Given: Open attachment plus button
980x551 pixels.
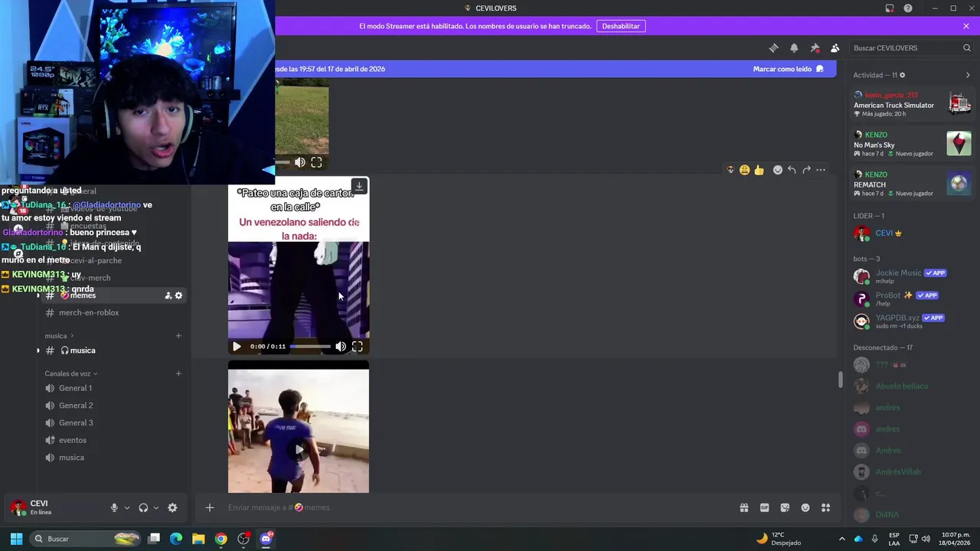Looking at the screenshot, I should tap(209, 507).
